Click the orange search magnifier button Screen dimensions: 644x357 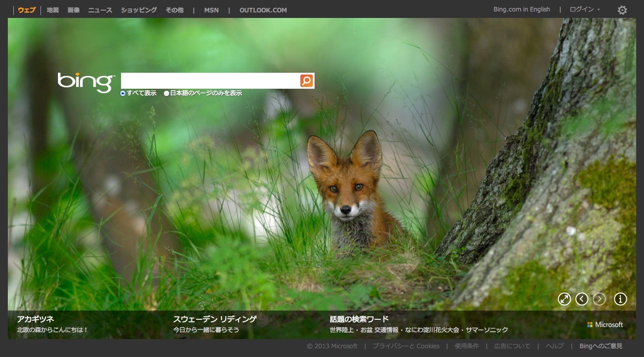(x=306, y=81)
